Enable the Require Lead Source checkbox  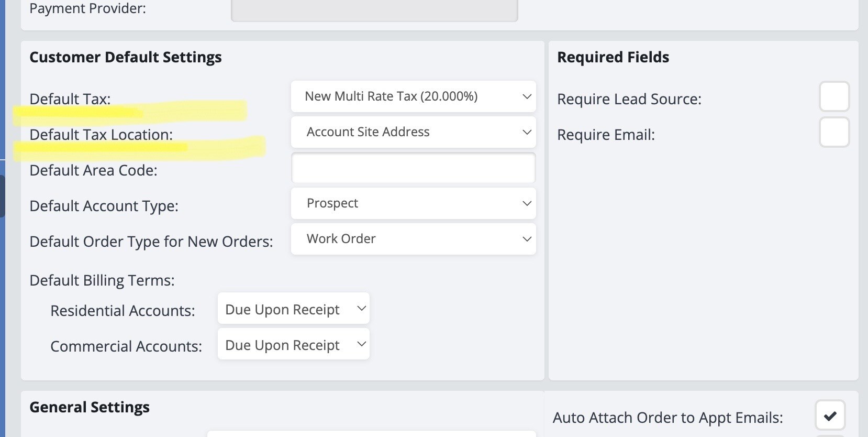coord(834,97)
